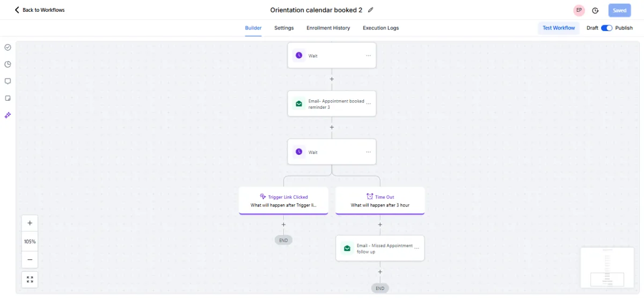The image size is (644, 298).
Task: Click the AI sparkle icon in sidebar
Action: 8,115
